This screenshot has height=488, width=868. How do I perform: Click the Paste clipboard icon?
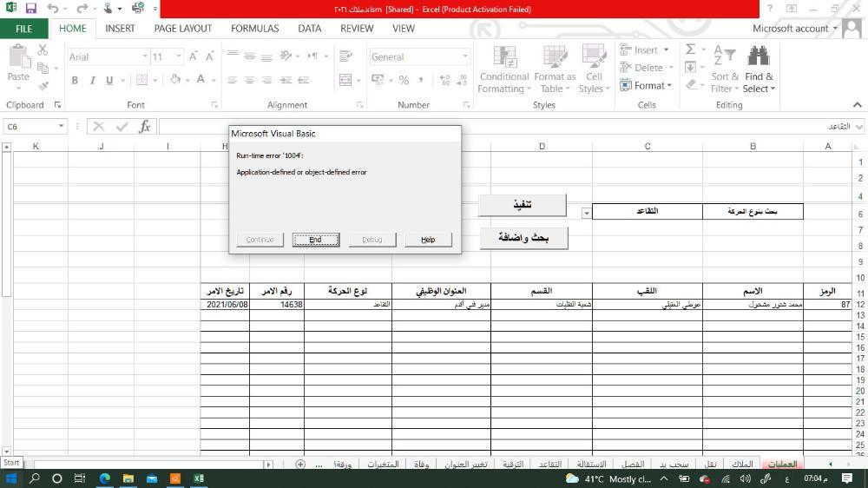tap(18, 57)
